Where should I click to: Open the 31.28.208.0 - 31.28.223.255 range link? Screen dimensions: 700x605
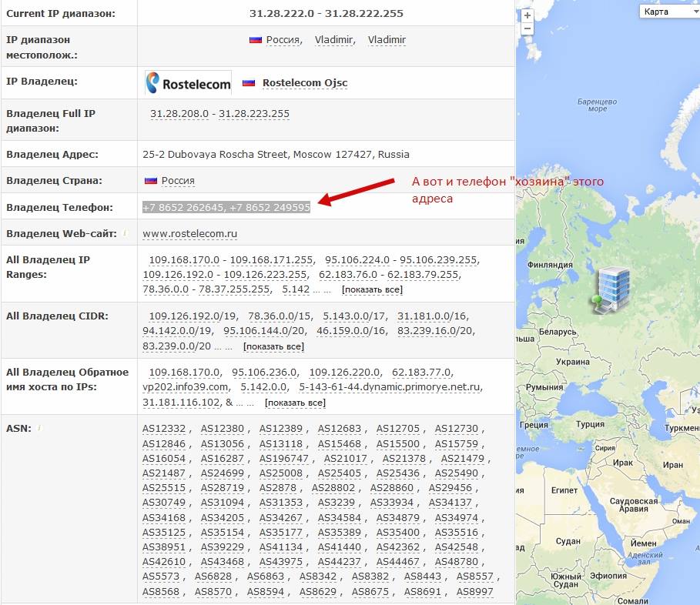coord(219,114)
